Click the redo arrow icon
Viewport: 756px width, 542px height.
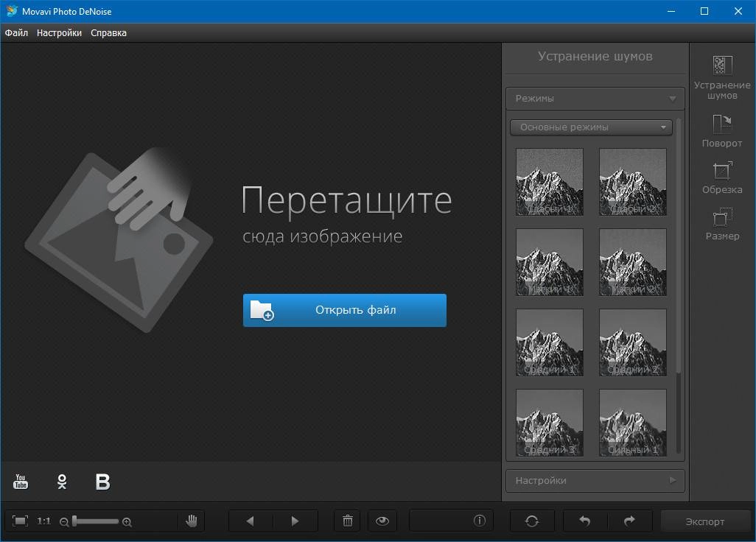[629, 521]
